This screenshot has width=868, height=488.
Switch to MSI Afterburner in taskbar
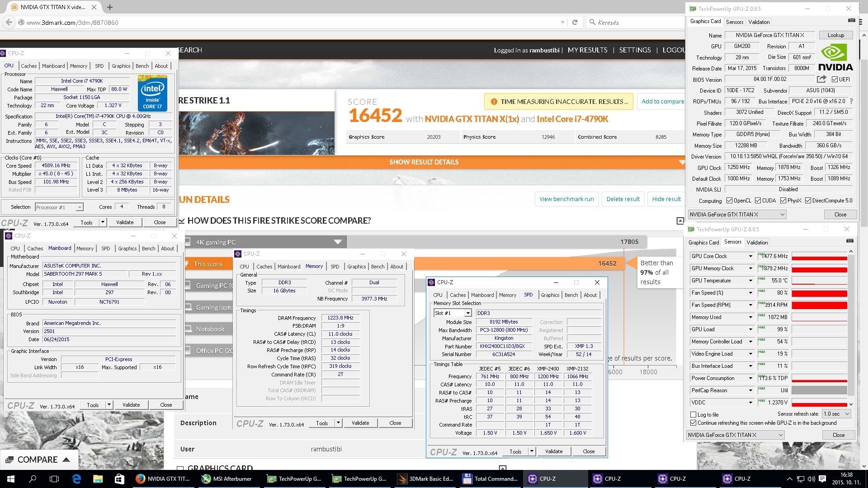229,479
